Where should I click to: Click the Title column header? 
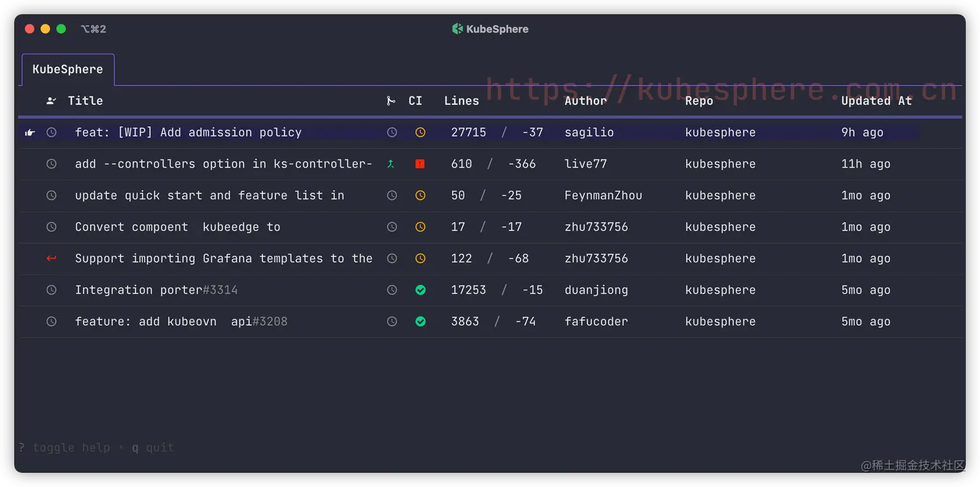click(86, 101)
